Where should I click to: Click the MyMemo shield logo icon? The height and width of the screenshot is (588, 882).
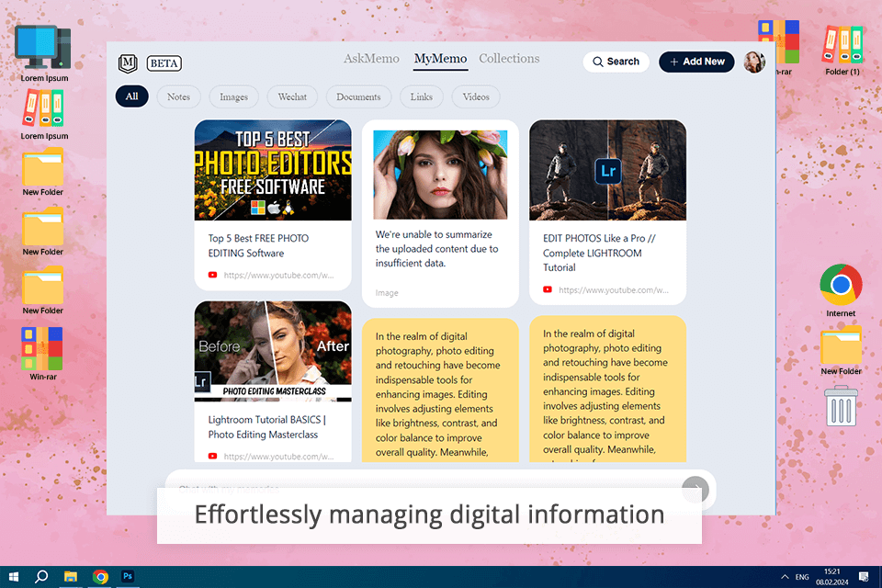[128, 63]
